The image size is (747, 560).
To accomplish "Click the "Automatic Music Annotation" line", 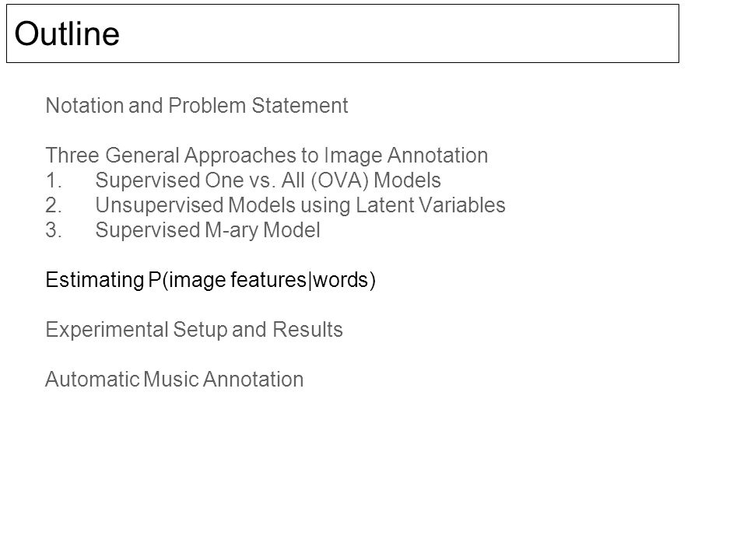I will pyautogui.click(x=174, y=380).
